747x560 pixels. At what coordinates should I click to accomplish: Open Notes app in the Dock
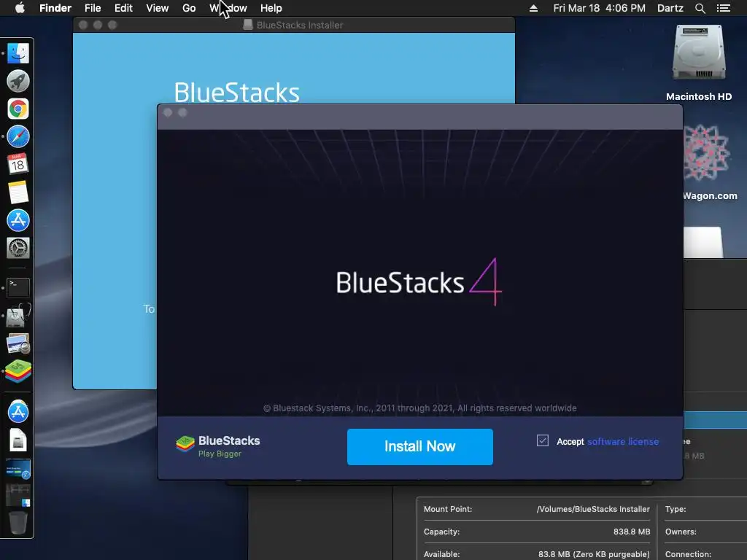[18, 192]
